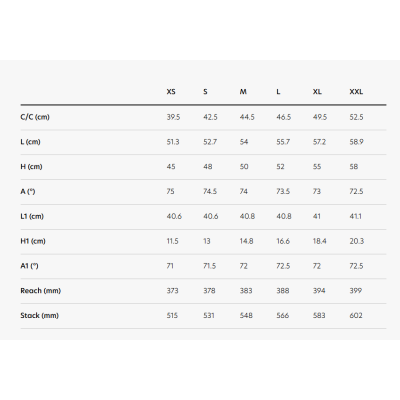Click the 602 stack value for XXL

(356, 315)
